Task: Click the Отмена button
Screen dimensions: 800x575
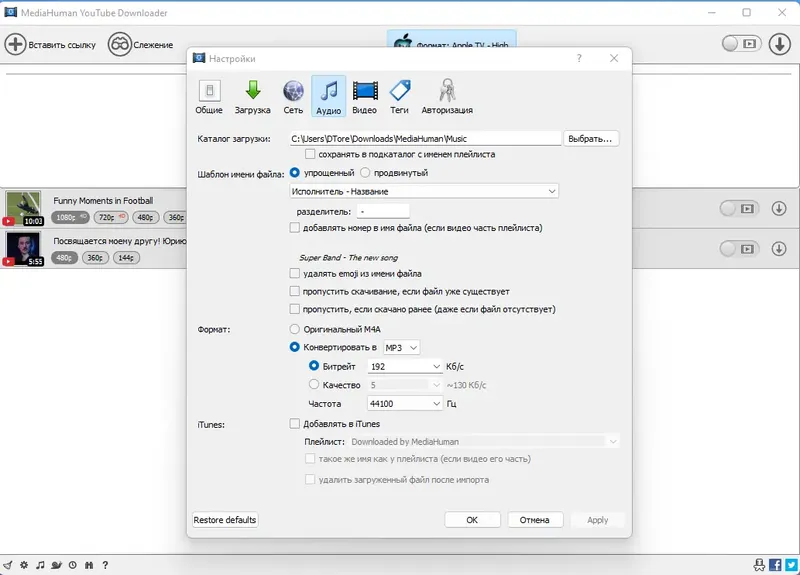Action: point(535,519)
